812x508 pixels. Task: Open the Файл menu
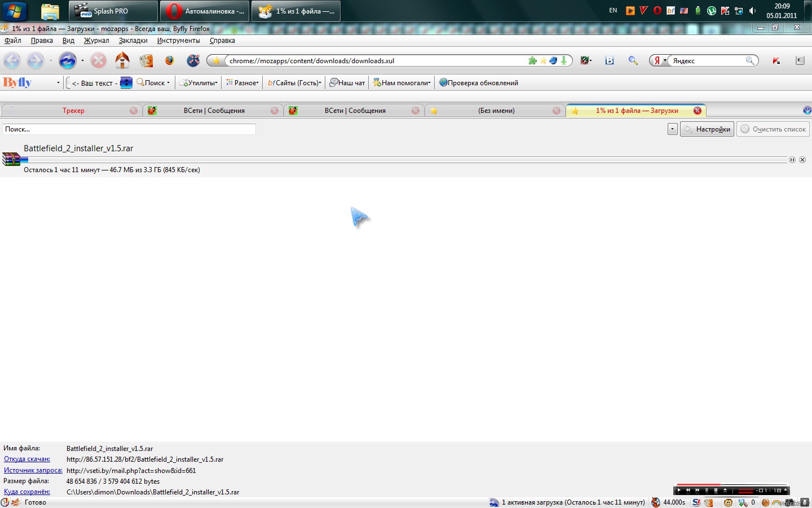pyautogui.click(x=12, y=41)
